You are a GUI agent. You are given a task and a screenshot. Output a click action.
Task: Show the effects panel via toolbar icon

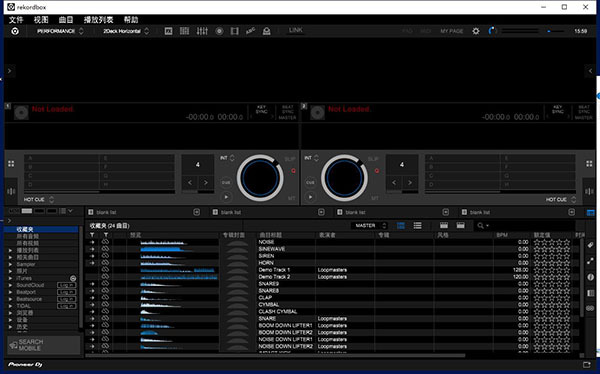point(168,31)
